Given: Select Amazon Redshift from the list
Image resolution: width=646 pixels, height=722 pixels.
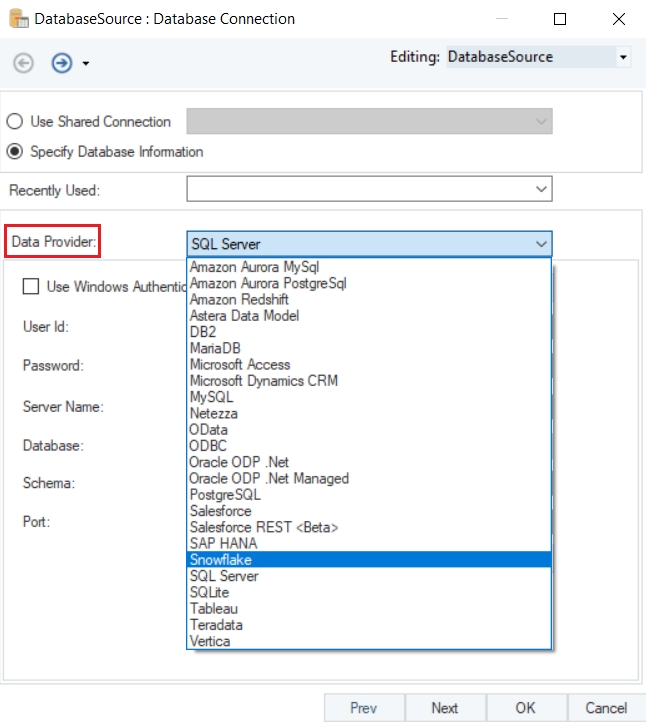Looking at the screenshot, I should click(x=241, y=300).
